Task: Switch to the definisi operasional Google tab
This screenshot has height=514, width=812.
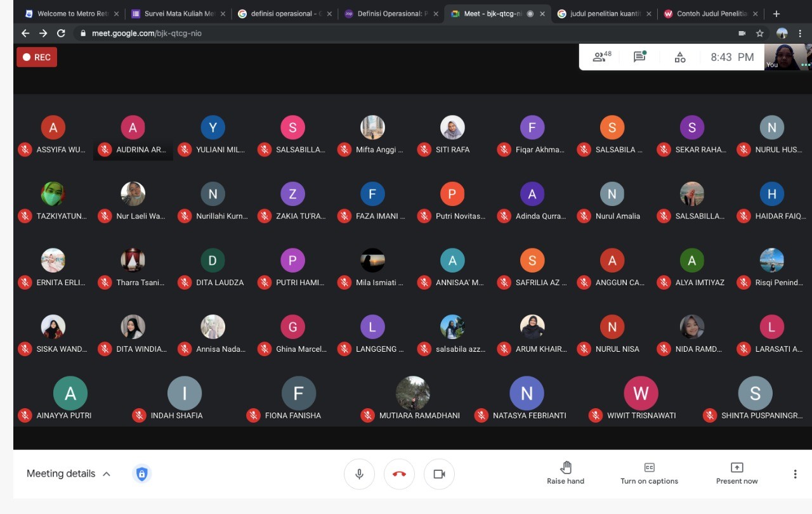Action: [x=284, y=13]
